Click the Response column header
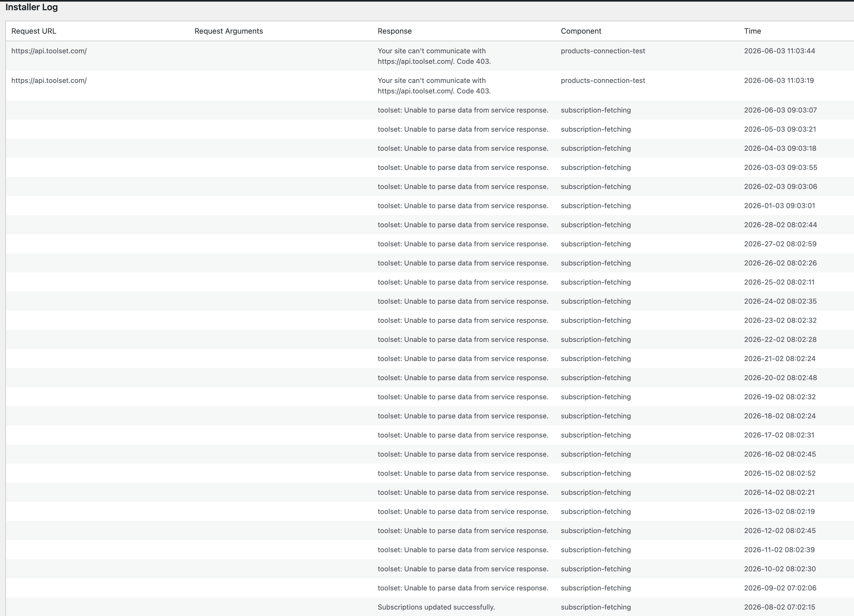This screenshot has width=854, height=616. pyautogui.click(x=394, y=31)
